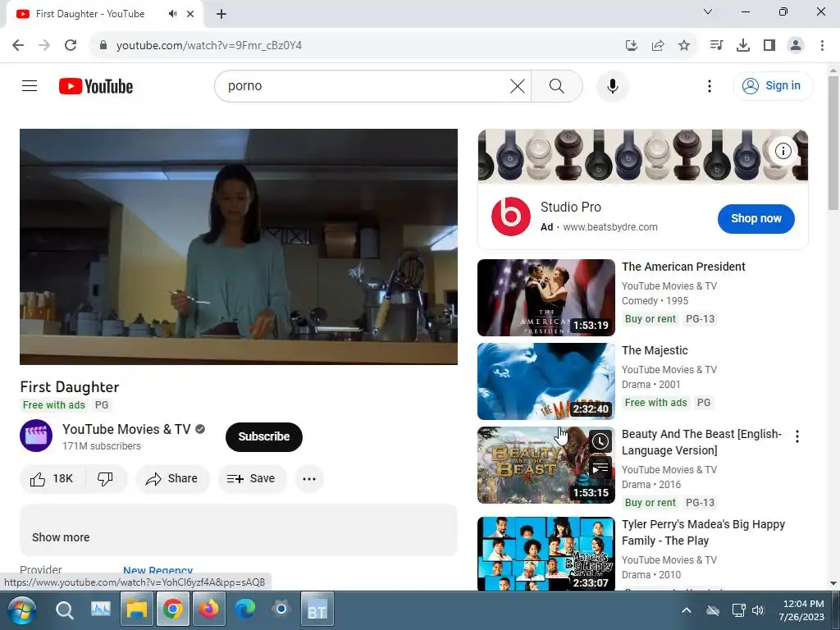The height and width of the screenshot is (630, 840).
Task: Click the address bar URL
Action: pyautogui.click(x=209, y=46)
